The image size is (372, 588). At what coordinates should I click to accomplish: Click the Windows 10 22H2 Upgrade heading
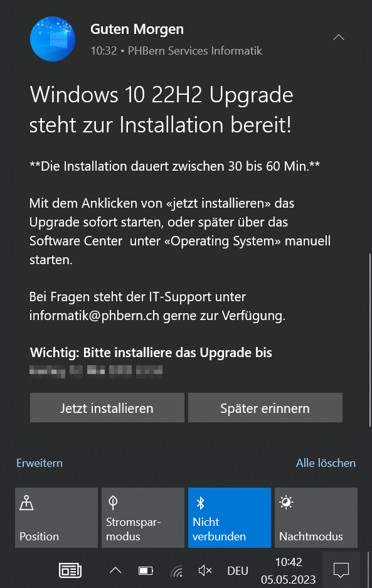[x=161, y=109]
